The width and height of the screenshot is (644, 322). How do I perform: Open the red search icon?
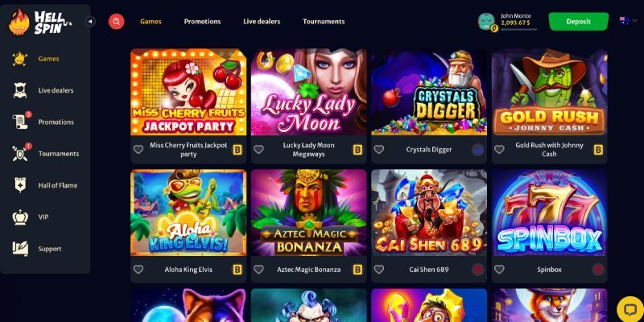coord(116,22)
